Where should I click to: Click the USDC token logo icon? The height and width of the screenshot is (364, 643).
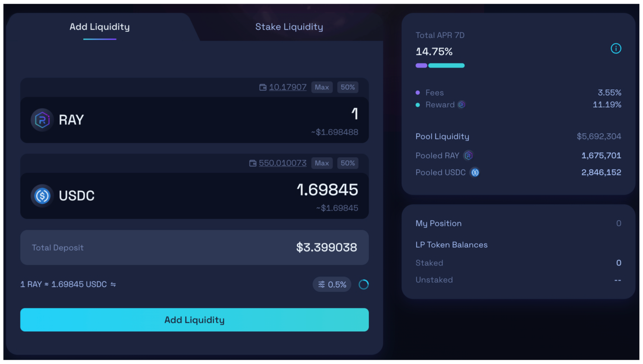(42, 196)
